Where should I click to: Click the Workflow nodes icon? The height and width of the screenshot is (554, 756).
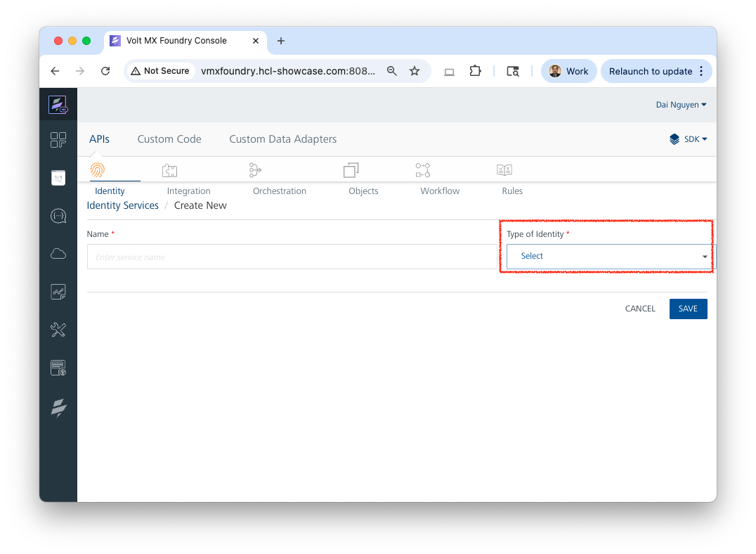[x=423, y=170]
